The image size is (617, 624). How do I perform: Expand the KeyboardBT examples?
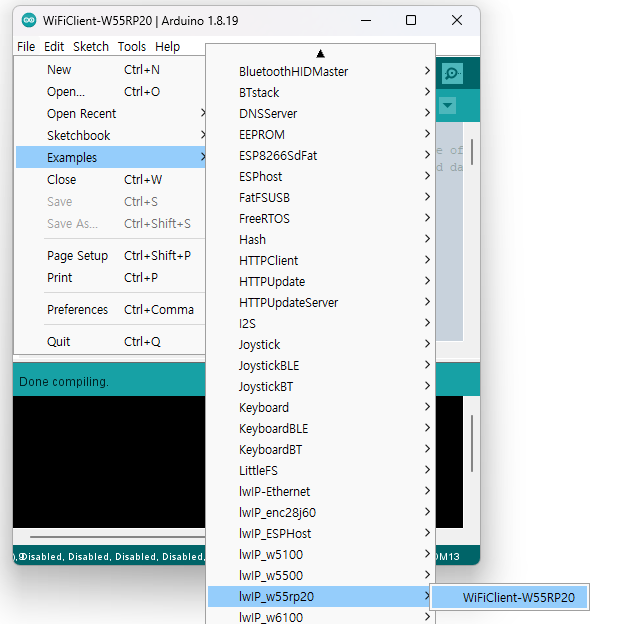(321, 449)
